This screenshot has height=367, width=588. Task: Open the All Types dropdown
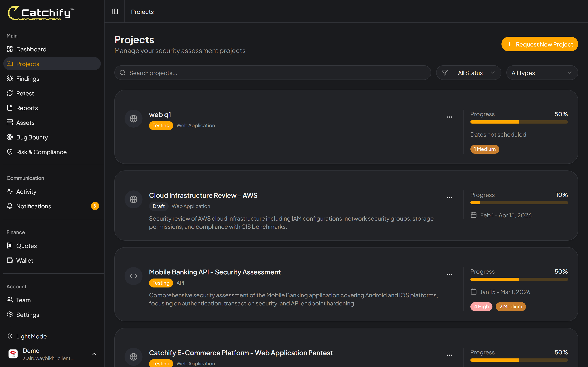542,73
